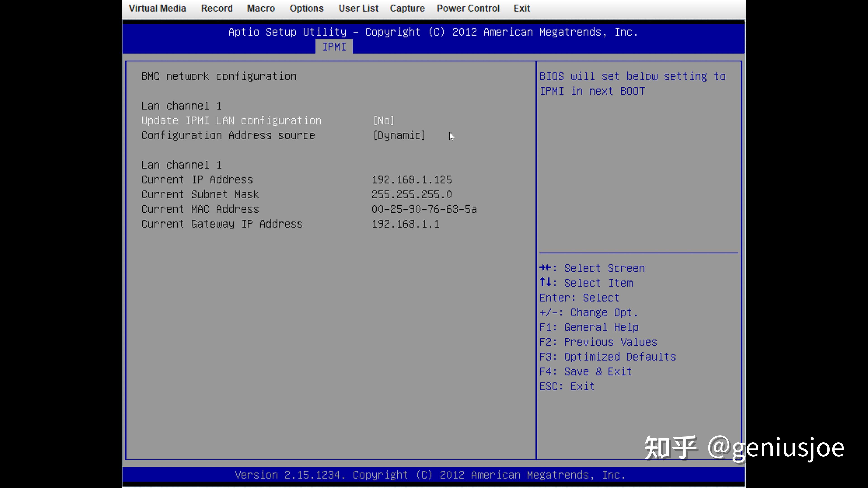Click the F3: Optimized Defaults hint
Viewport: 868px width, 488px height.
tap(608, 357)
